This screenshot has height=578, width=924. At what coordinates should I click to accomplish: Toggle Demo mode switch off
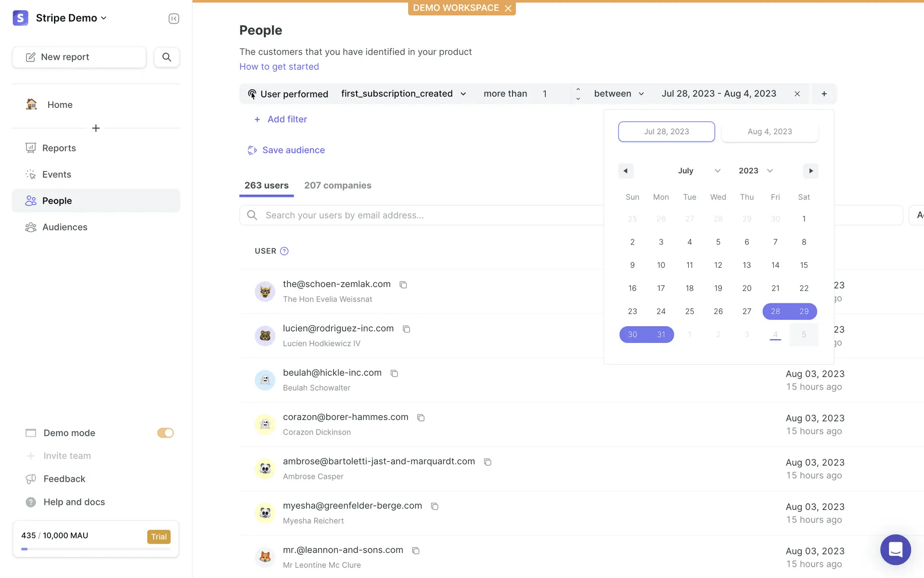pos(165,433)
